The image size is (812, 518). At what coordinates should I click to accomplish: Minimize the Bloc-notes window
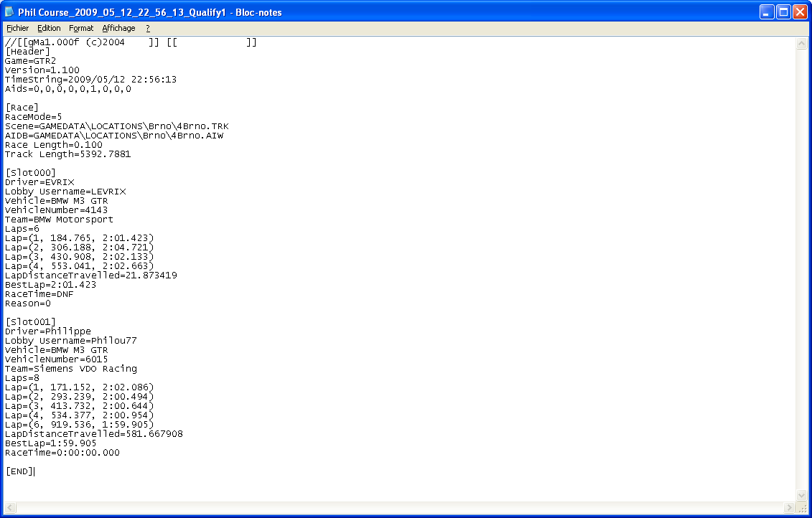pyautogui.click(x=767, y=12)
